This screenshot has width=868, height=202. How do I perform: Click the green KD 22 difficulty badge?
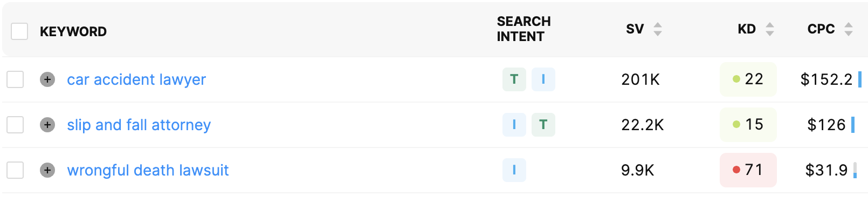point(748,79)
